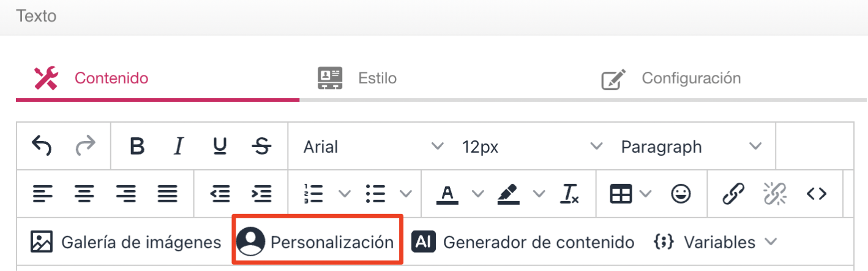The image size is (868, 271).
Task: Align text to center
Action: click(x=84, y=194)
